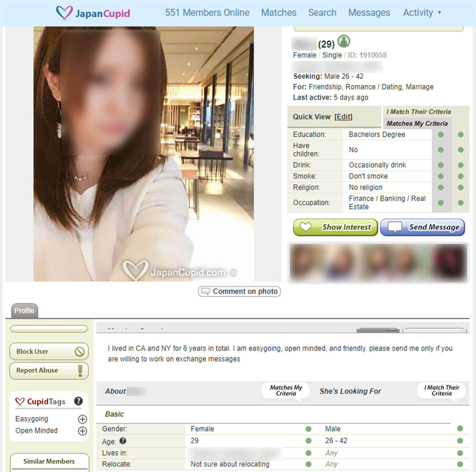This screenshot has width=476, height=472.
Task: Select the Matches My Criteria tab
Action: [417, 123]
